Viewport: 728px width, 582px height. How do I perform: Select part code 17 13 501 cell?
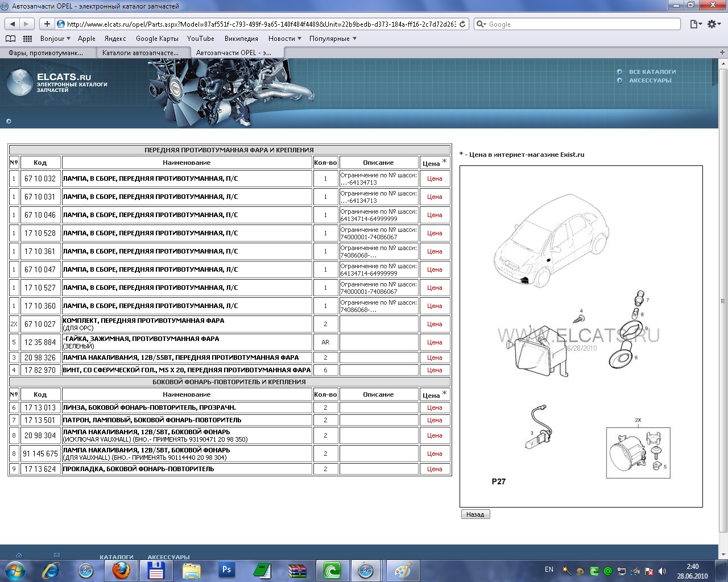(40, 420)
